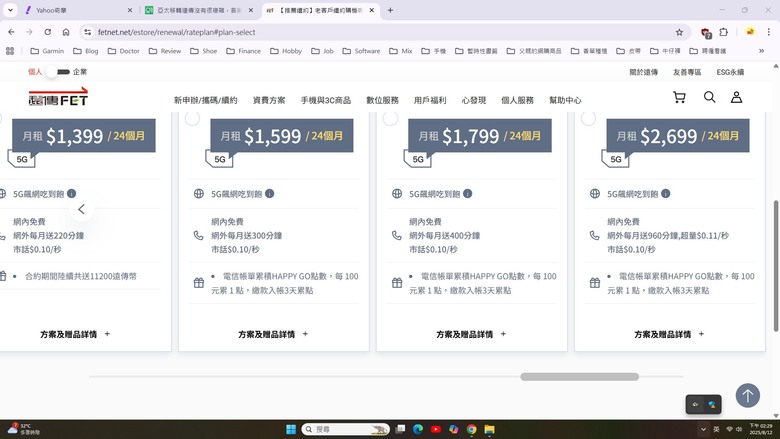Open the Chrome three-dot menu

click(769, 32)
